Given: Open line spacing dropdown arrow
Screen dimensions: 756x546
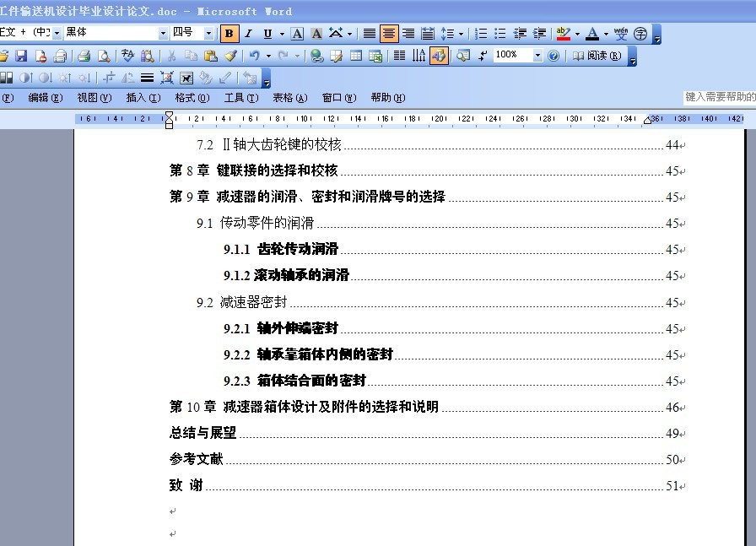Looking at the screenshot, I should tap(461, 34).
